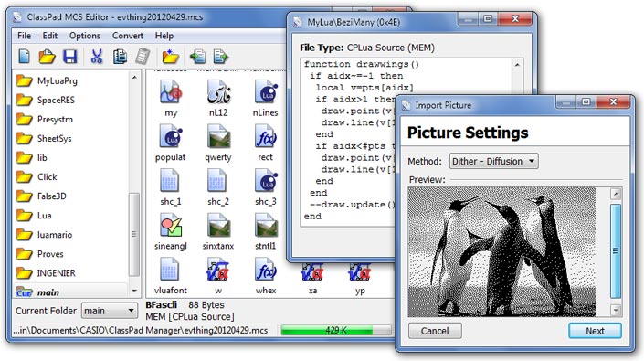644x361 pixels.
Task: Select the sinxtanx picture file icon
Action: tap(218, 226)
